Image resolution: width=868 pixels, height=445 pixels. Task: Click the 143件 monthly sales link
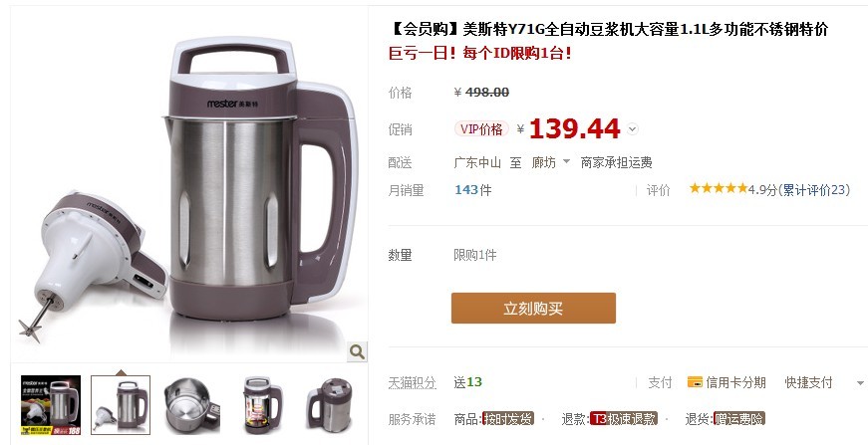coord(472,190)
